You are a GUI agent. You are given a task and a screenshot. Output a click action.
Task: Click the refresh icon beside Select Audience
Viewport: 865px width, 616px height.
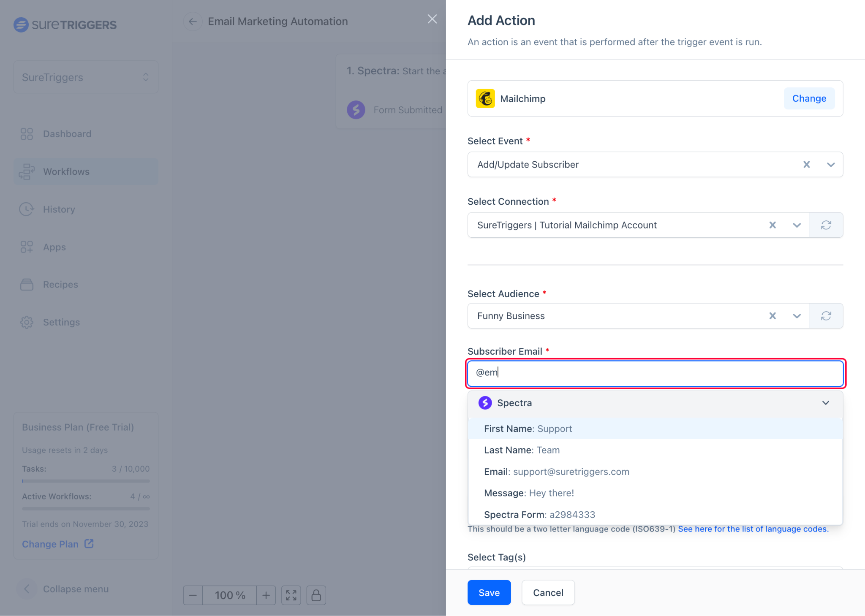tap(826, 316)
